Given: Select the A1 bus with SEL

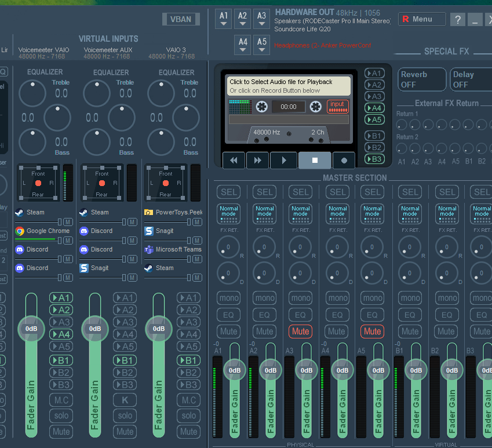Looking at the screenshot, I should click(x=229, y=192).
